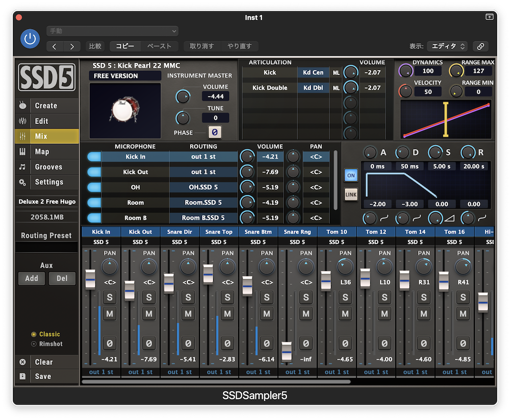Click the Del aux button
This screenshot has height=420, width=510.
62,278
